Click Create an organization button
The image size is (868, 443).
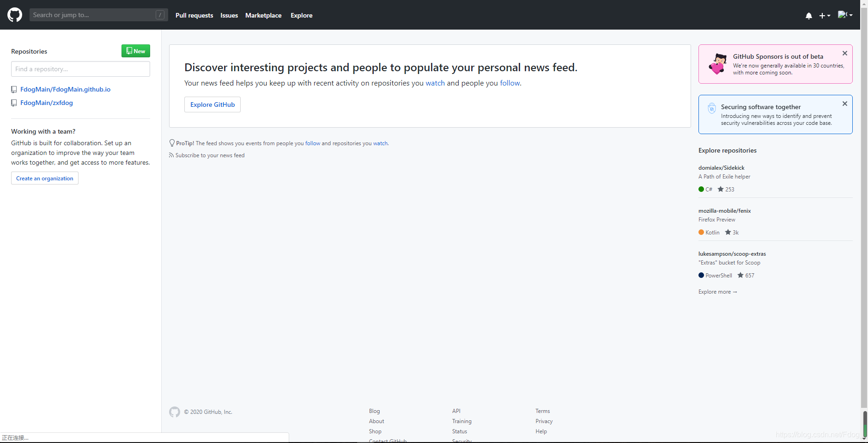pyautogui.click(x=45, y=178)
